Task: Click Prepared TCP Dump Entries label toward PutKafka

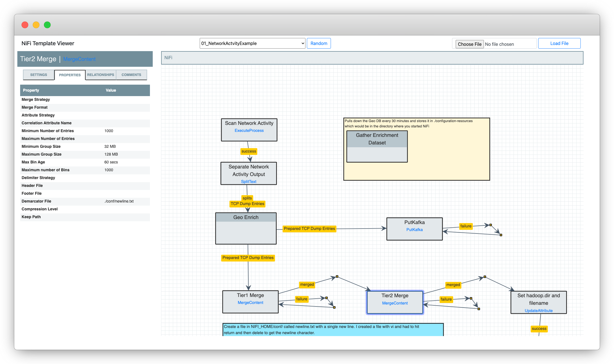Action: 309,229
